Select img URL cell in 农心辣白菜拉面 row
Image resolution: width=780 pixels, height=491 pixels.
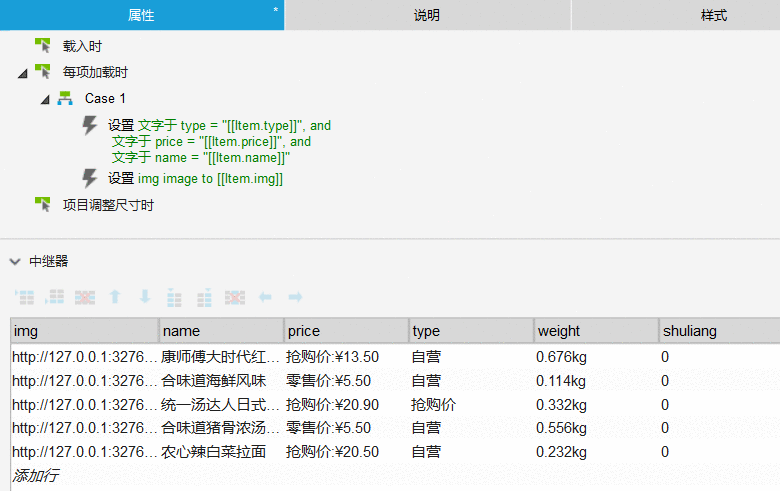(x=85, y=452)
